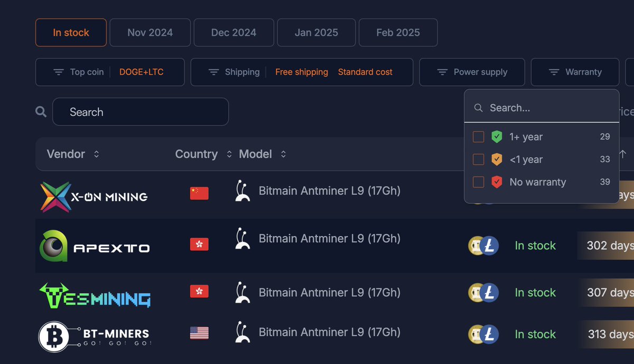Click the Litecoin icon in YesMining row
This screenshot has width=634, height=364.
[490, 293]
